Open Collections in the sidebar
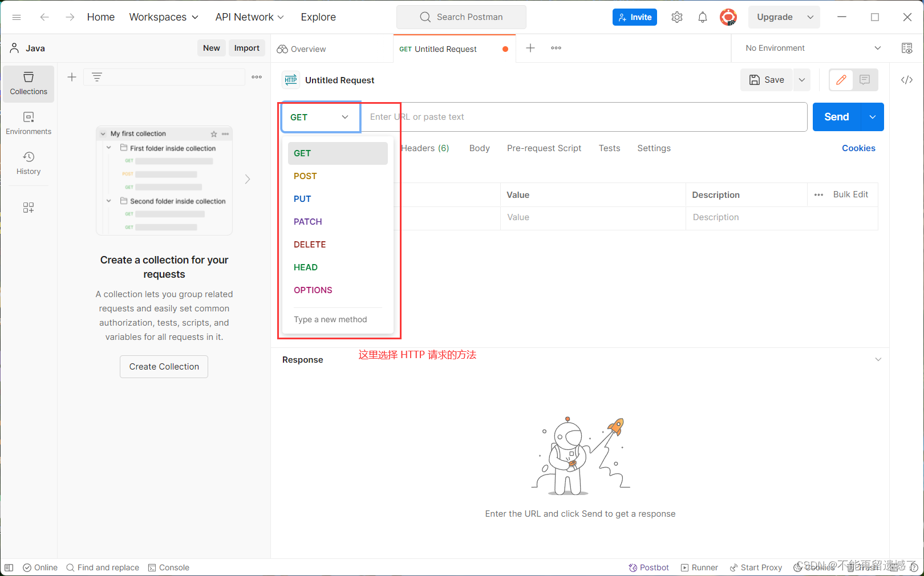924x576 pixels. [29, 84]
